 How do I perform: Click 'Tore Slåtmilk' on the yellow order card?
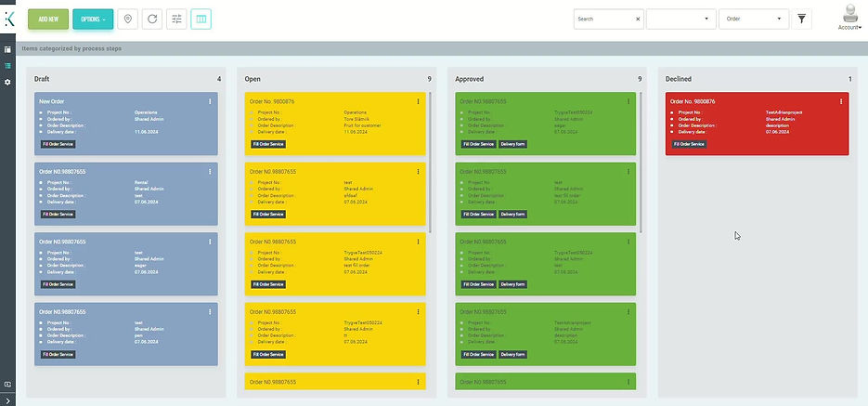(x=358, y=119)
